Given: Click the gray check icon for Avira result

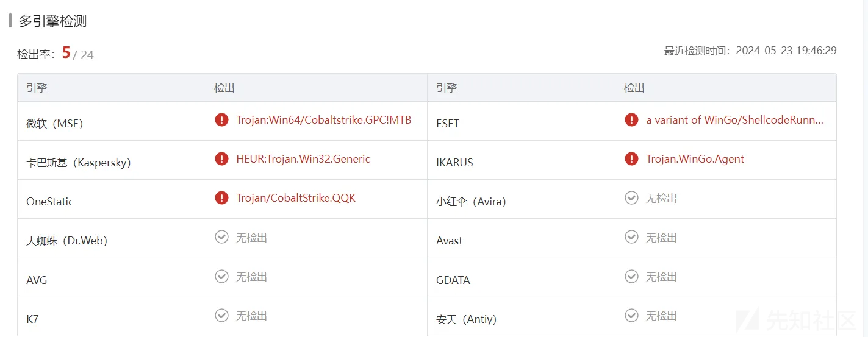Looking at the screenshot, I should [x=631, y=198].
